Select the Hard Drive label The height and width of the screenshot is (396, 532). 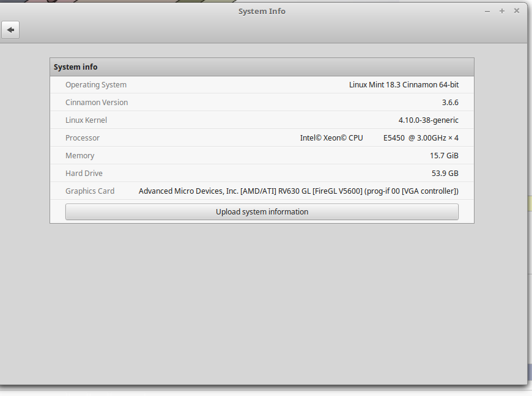tap(84, 174)
